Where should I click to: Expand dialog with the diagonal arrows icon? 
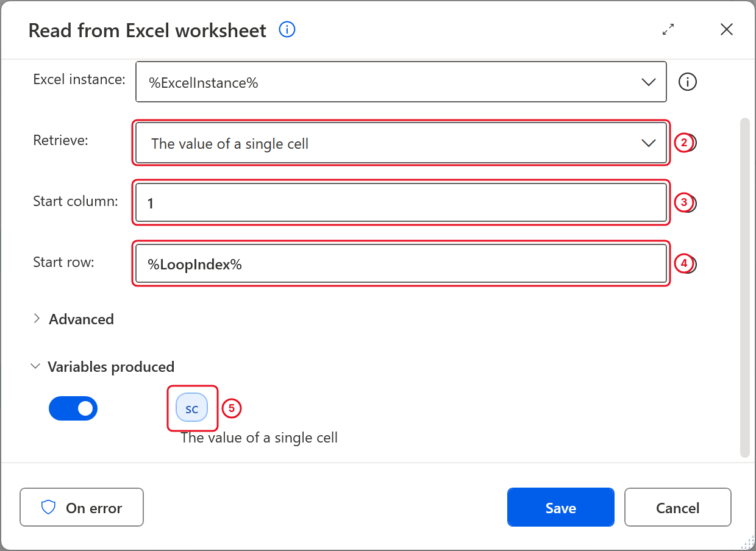668,29
